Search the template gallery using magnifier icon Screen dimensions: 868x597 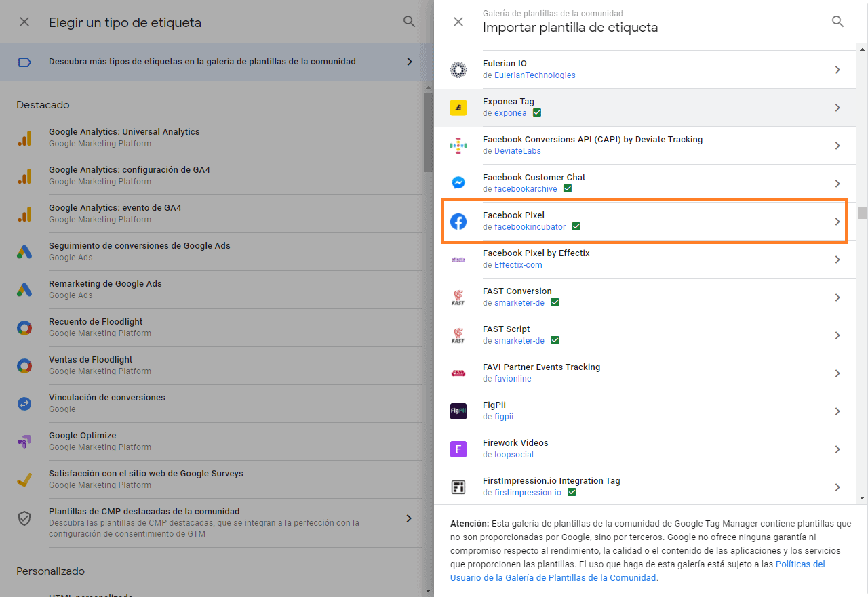[x=837, y=22]
